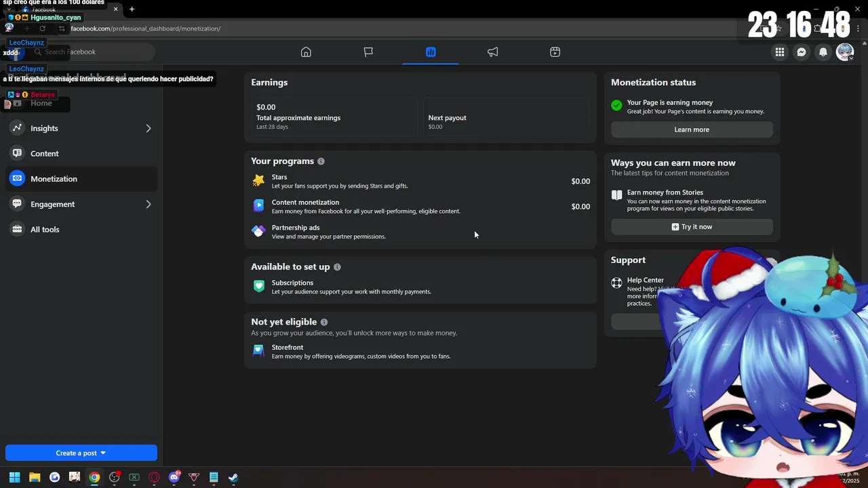This screenshot has width=868, height=488.
Task: Open the profile avatar account menu
Action: (x=845, y=52)
